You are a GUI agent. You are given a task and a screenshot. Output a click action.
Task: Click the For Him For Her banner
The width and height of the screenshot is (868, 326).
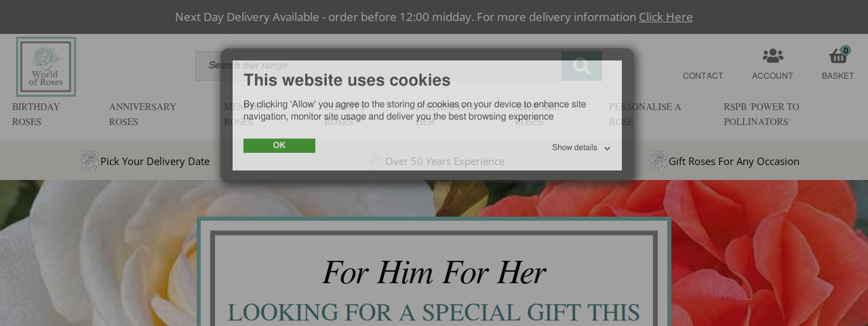pyautogui.click(x=434, y=273)
